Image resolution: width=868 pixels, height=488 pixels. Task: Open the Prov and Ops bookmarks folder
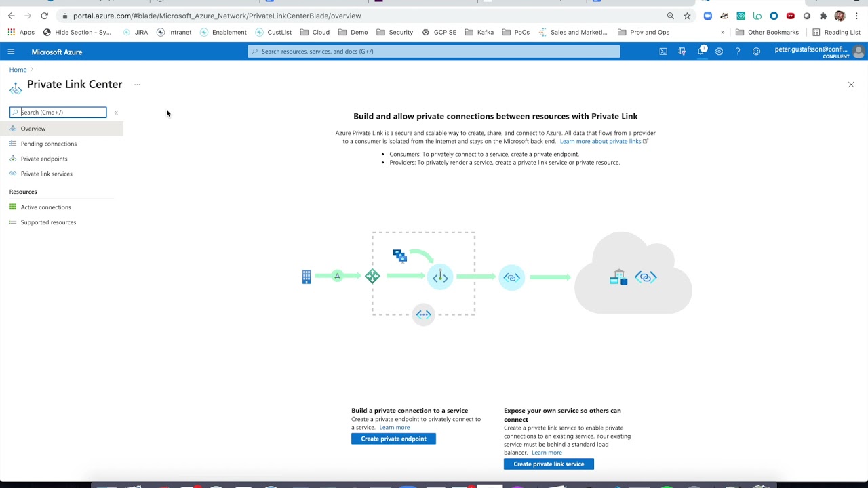(644, 32)
